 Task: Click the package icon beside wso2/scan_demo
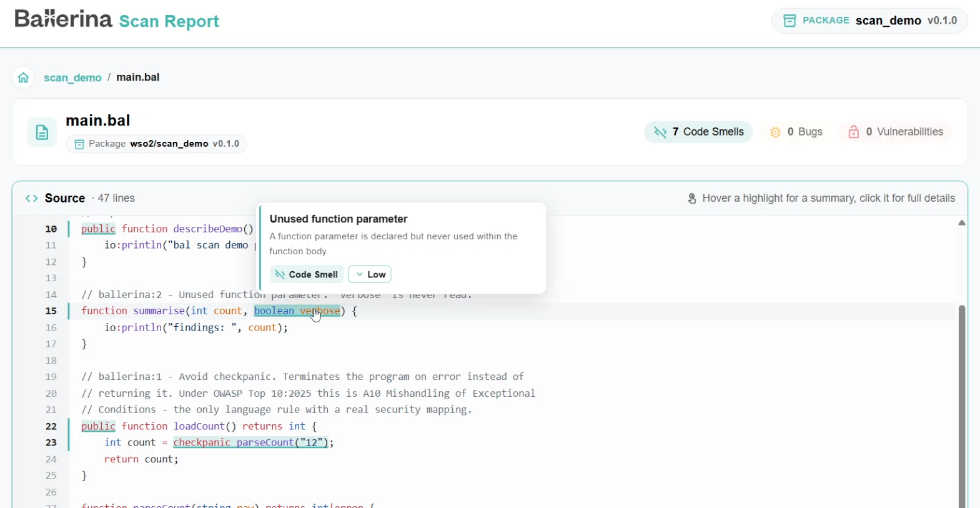[79, 144]
